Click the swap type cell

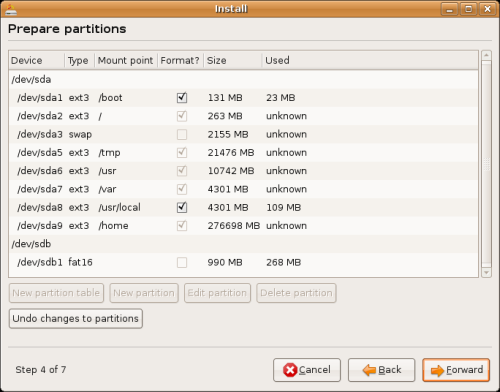(80, 135)
